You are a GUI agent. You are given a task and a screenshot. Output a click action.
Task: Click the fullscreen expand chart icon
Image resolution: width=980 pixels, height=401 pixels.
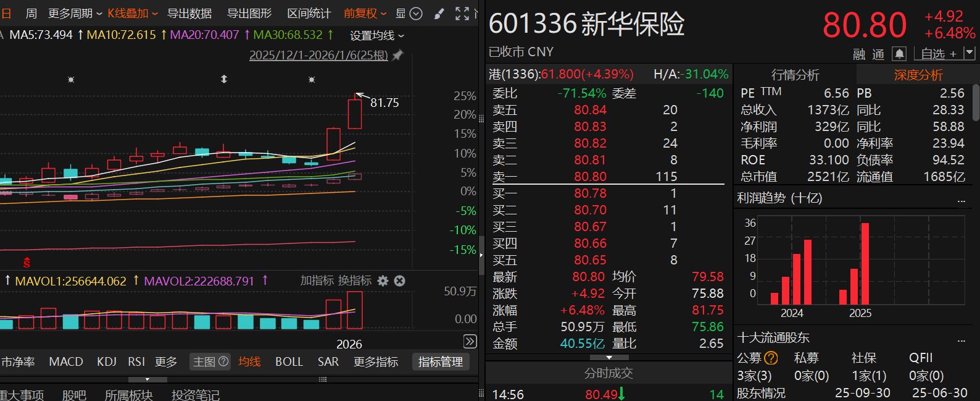[x=462, y=14]
